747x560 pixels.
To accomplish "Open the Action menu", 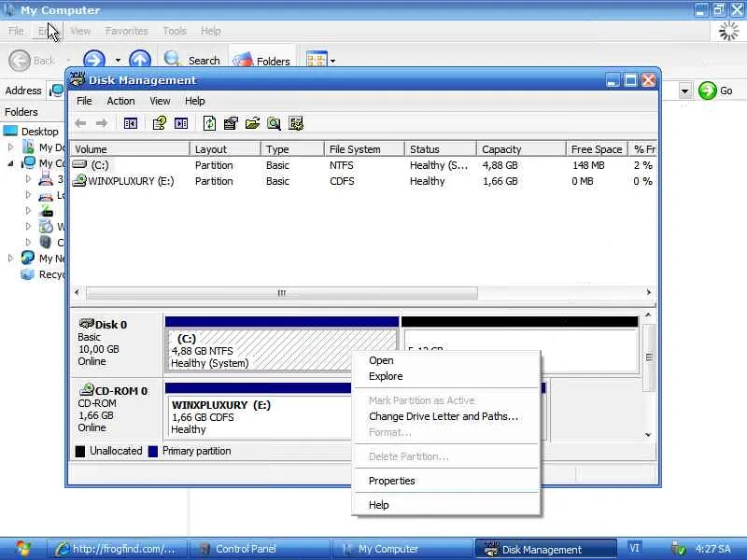I will click(120, 101).
